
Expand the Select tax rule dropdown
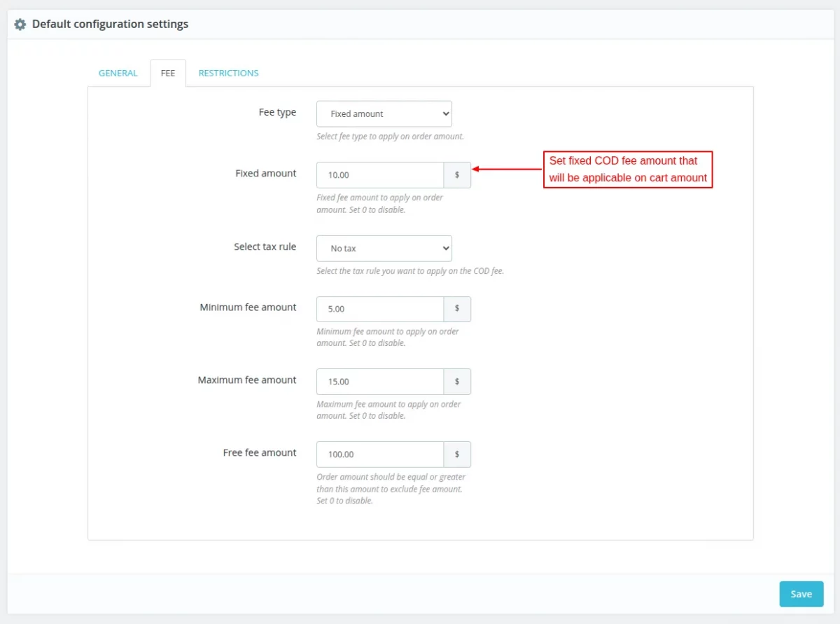point(384,249)
